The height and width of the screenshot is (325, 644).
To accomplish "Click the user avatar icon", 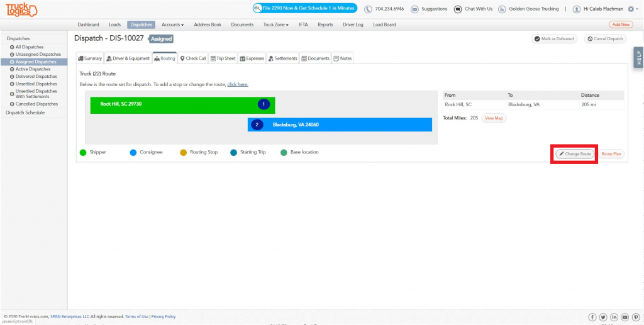I will [577, 9].
